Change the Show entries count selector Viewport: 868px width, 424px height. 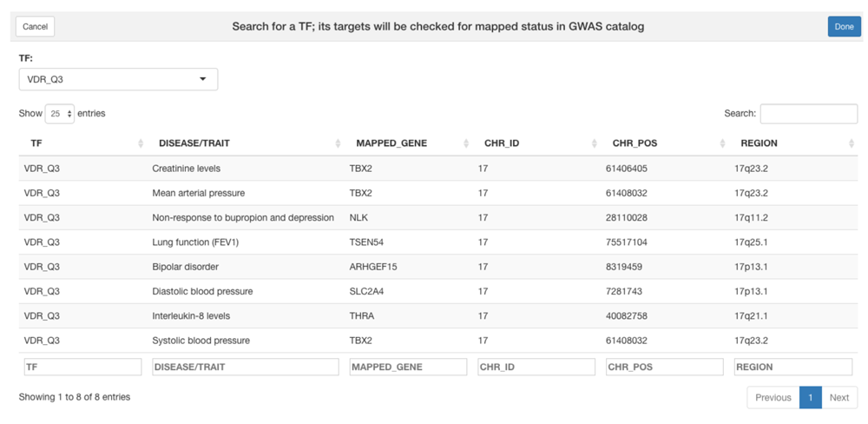click(60, 114)
